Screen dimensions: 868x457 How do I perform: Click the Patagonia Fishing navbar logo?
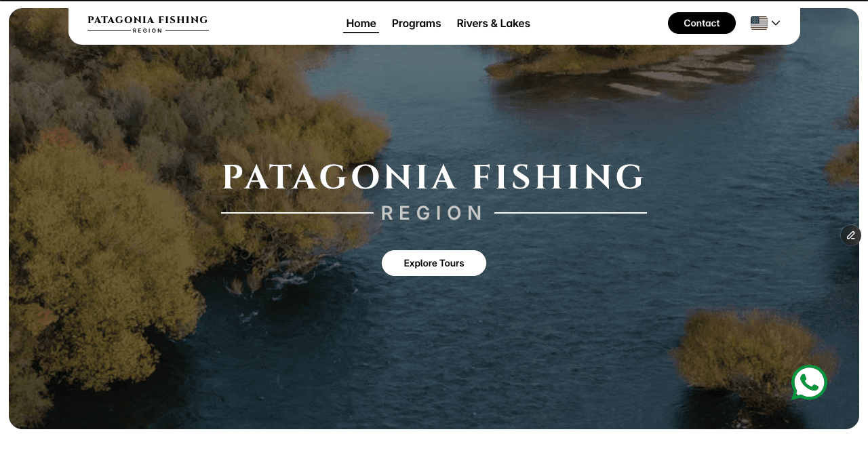coord(148,24)
